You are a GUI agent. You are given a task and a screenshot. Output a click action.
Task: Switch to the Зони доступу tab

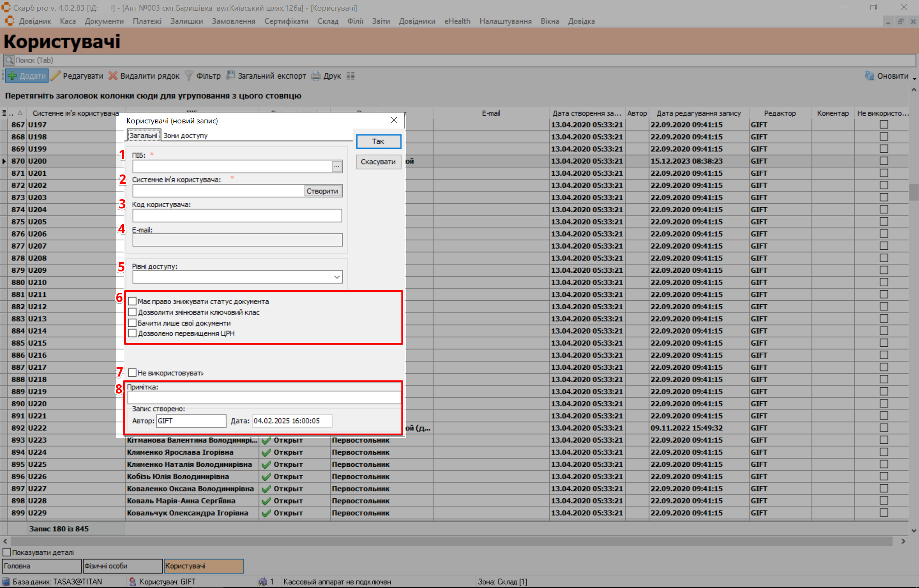[x=185, y=136]
